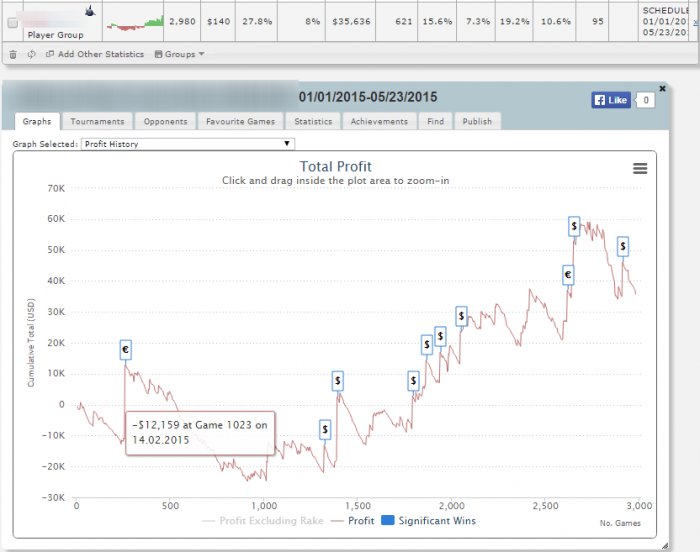Click the refresh icon beside trash
This screenshot has height=552, width=700.
(x=31, y=54)
